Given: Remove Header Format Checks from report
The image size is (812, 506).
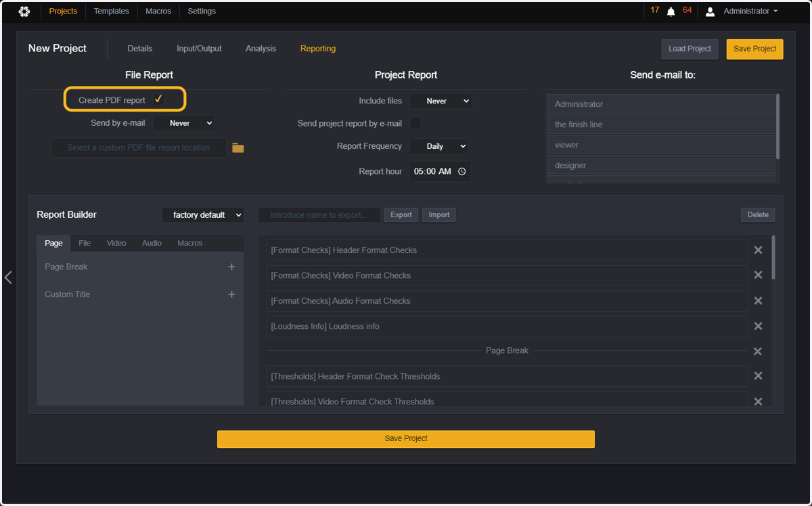Looking at the screenshot, I should point(758,250).
